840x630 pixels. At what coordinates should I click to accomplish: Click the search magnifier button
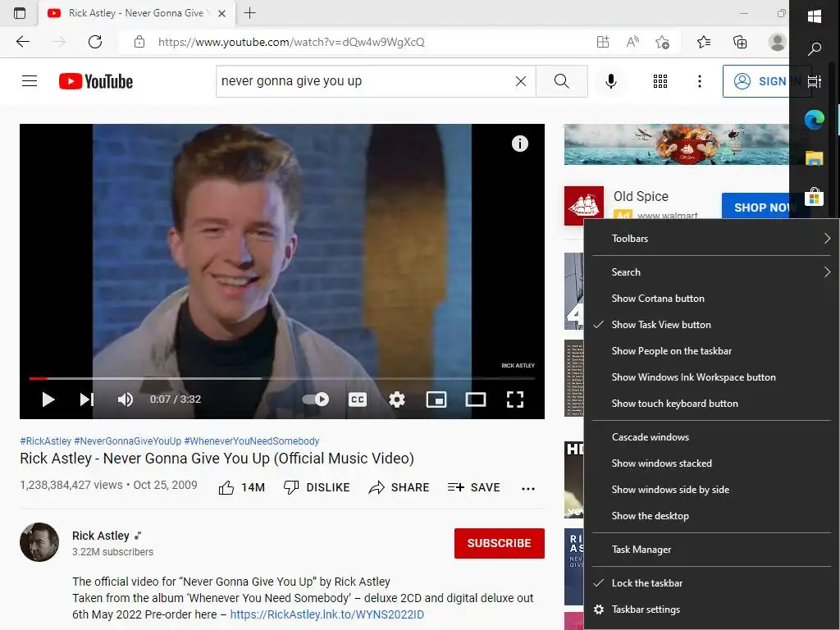[561, 81]
